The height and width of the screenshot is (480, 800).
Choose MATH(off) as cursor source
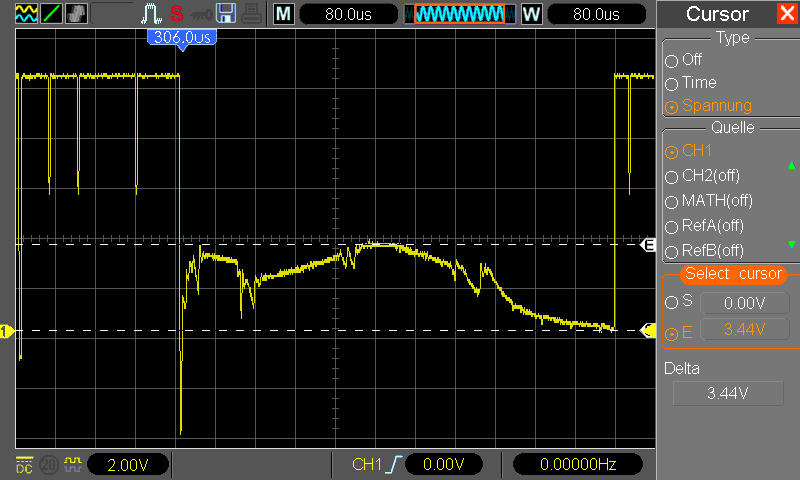(x=709, y=201)
